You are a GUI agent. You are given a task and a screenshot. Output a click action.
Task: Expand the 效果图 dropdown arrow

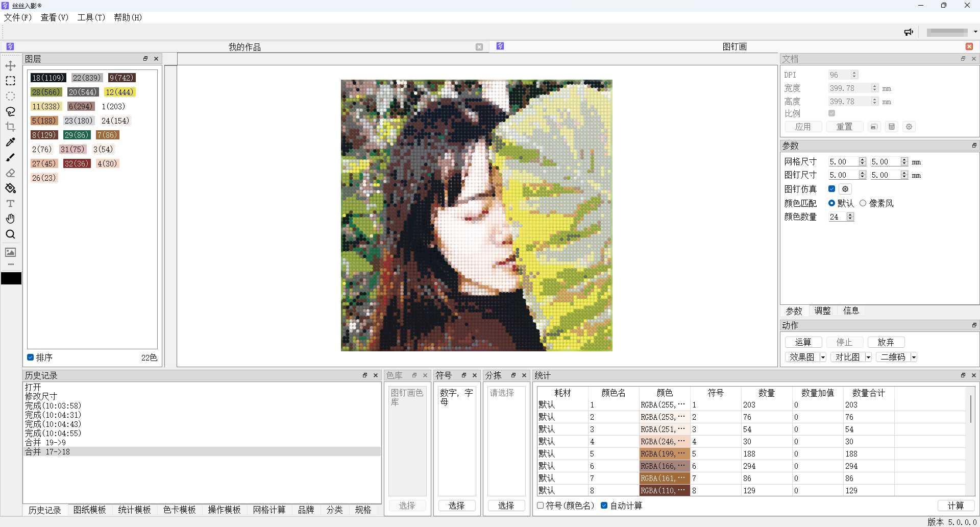coord(823,357)
